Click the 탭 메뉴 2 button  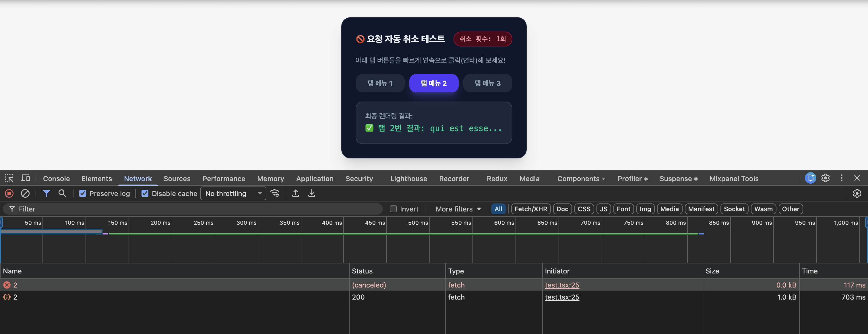pos(434,83)
